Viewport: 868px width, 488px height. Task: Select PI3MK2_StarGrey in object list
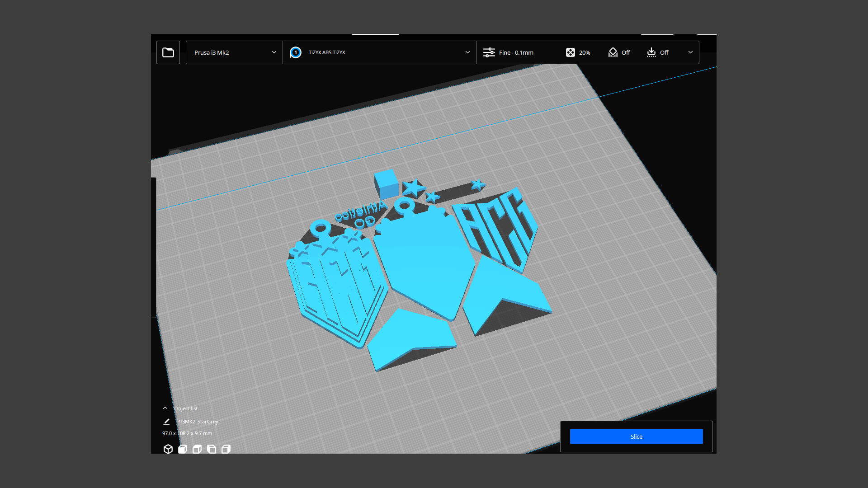coord(198,422)
